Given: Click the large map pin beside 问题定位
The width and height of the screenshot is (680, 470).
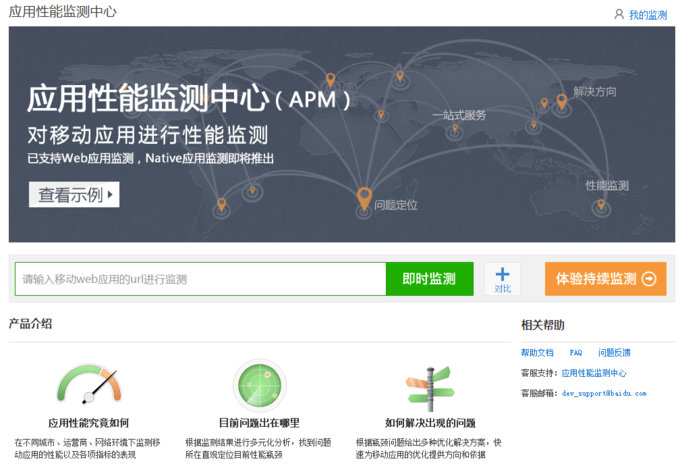Looking at the screenshot, I should [364, 198].
